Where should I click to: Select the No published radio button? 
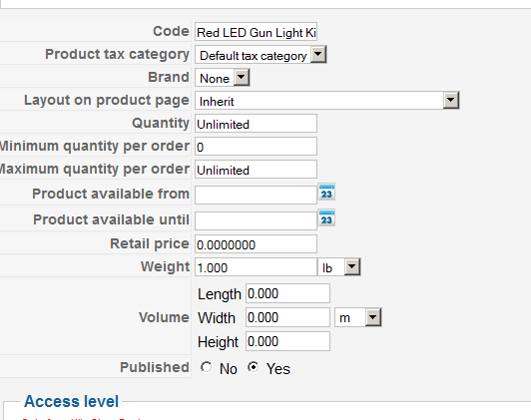(x=206, y=367)
